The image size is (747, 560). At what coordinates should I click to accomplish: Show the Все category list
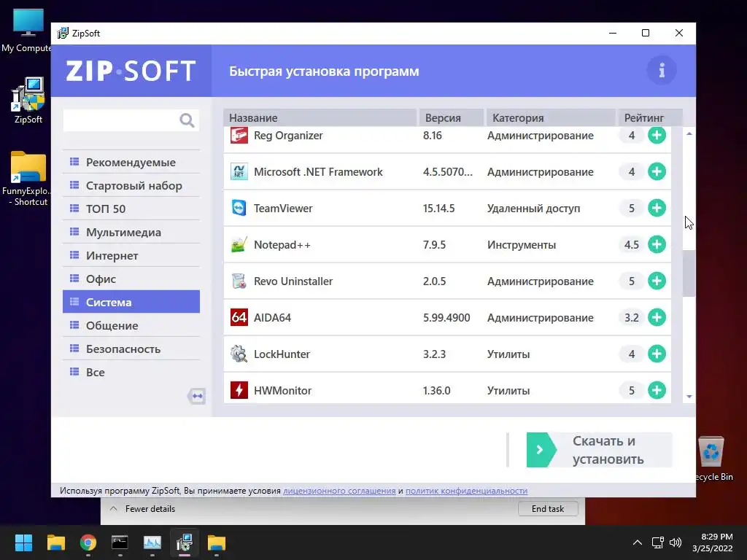131,373
